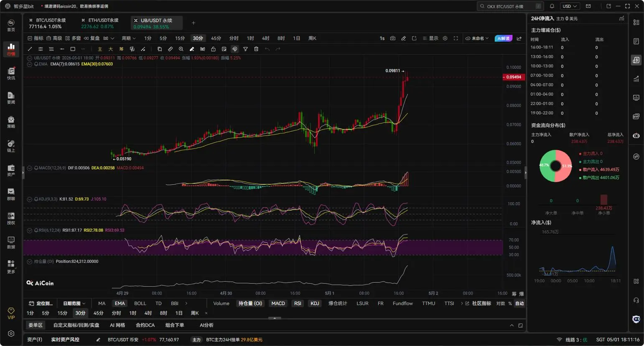This screenshot has width=644, height=346.
Task: Toggle visibility of the MACD indicator pane
Action: pyautogui.click(x=30, y=168)
